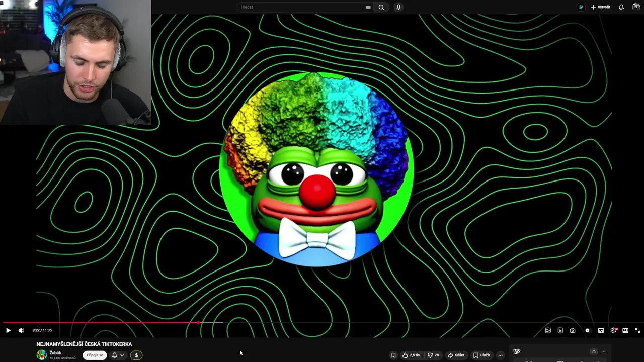Click the clown frog image in video
Screen dimensions: 644x362
pyautogui.click(x=316, y=169)
